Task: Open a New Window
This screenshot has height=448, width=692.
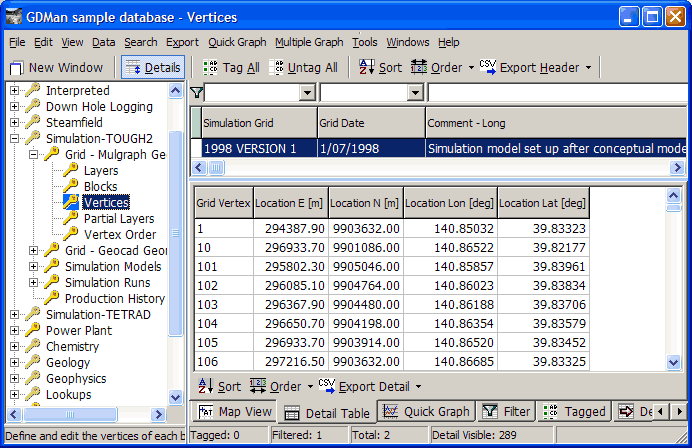Action: (x=56, y=68)
